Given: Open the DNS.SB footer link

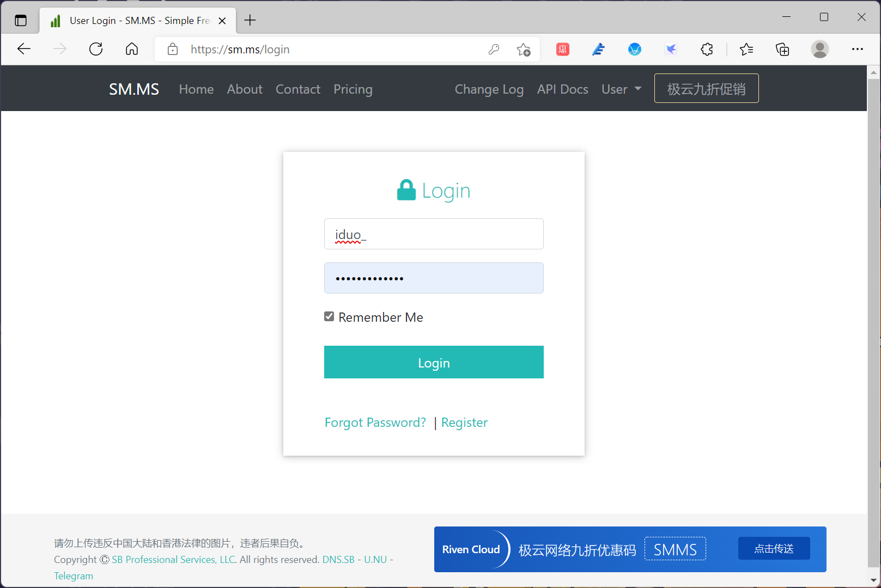Looking at the screenshot, I should pos(338,560).
